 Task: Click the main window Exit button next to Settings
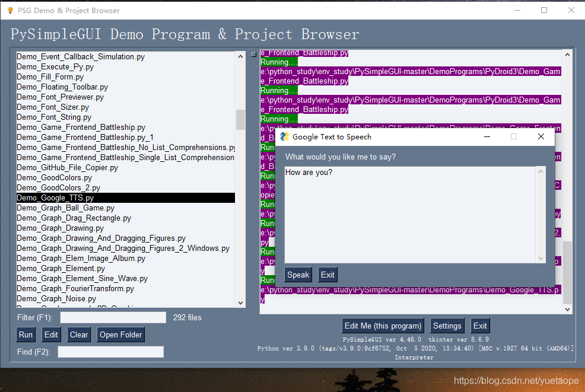coord(480,326)
